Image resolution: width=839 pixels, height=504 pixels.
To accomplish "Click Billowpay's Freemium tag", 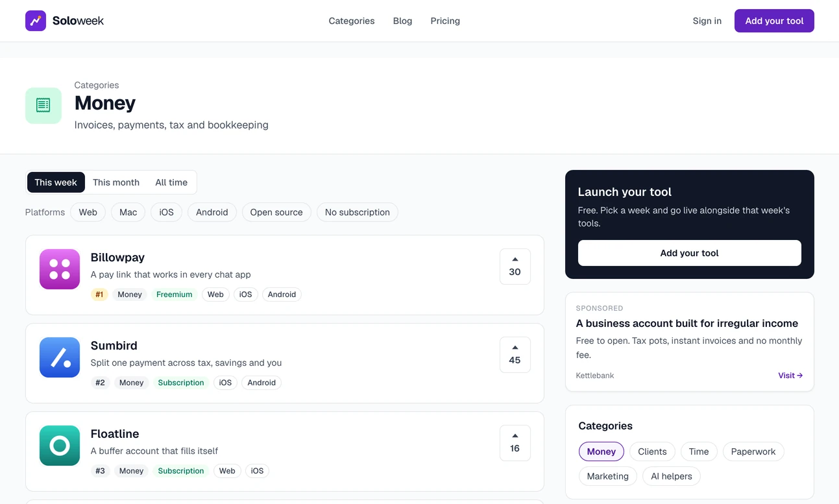I will point(175,294).
